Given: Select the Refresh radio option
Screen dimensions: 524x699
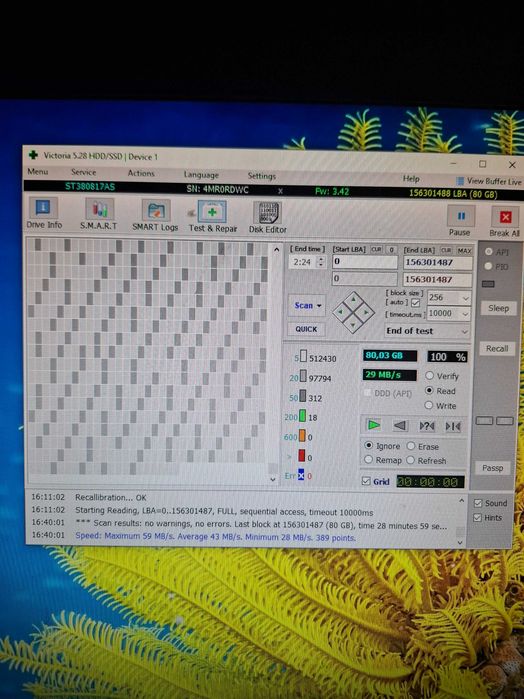Looking at the screenshot, I should point(410,460).
